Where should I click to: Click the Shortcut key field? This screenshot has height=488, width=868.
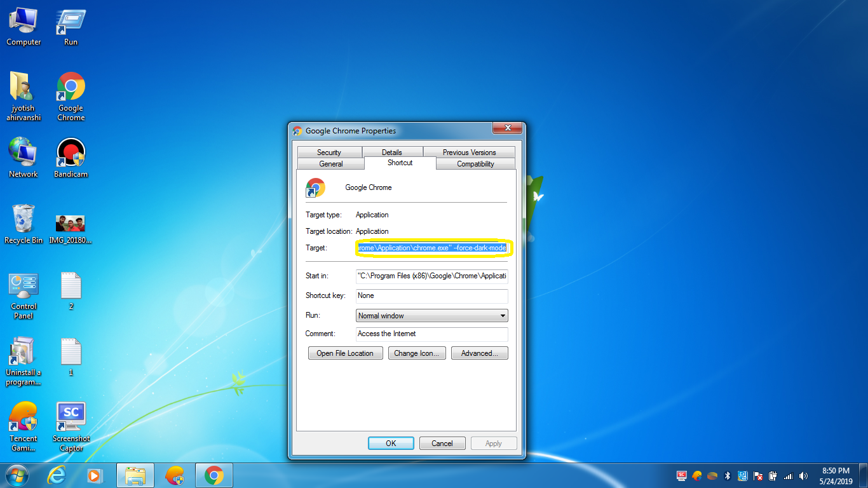pos(432,295)
